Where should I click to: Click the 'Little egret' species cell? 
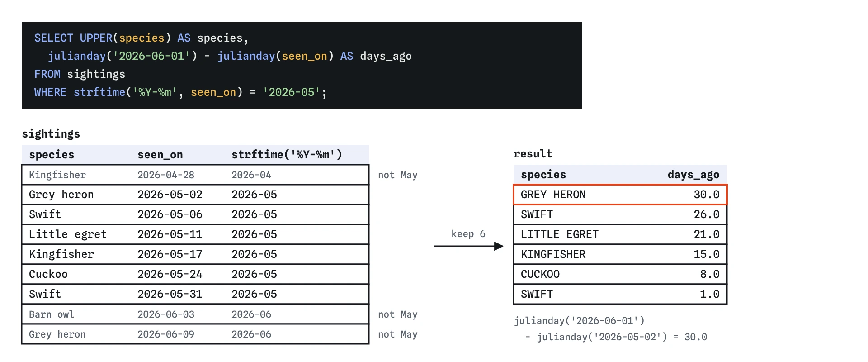click(x=68, y=234)
